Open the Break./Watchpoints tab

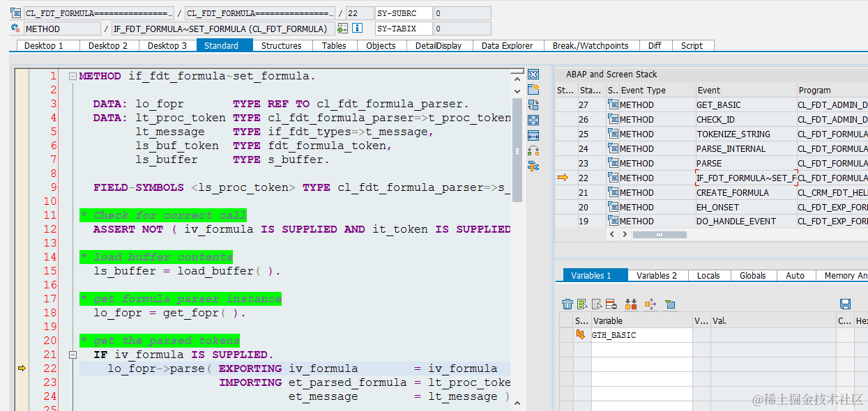(591, 45)
